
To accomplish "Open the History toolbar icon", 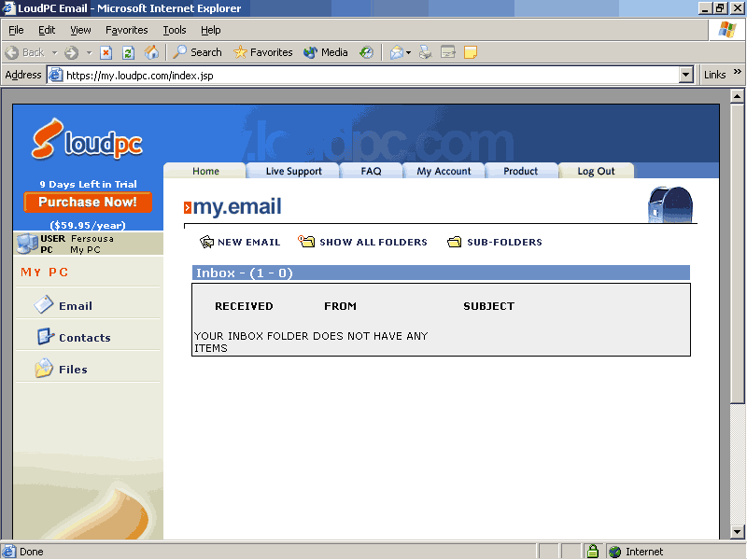I will pyautogui.click(x=367, y=52).
